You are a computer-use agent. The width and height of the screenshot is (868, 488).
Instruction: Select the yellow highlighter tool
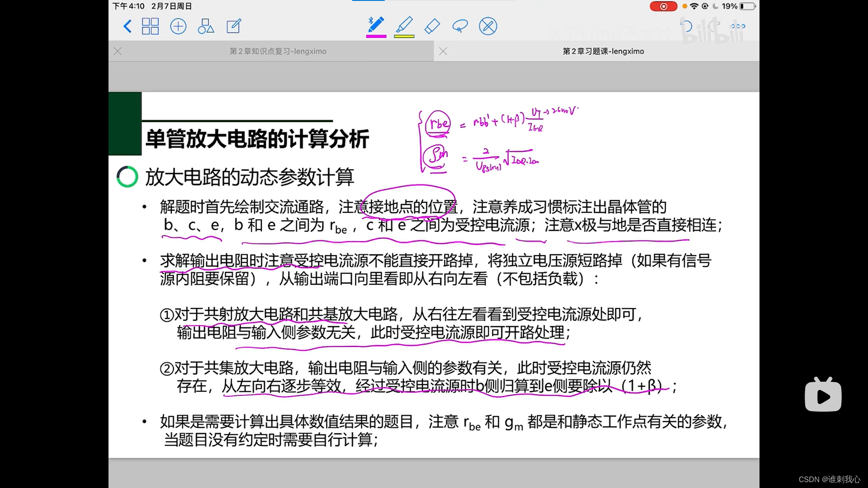coord(404,24)
